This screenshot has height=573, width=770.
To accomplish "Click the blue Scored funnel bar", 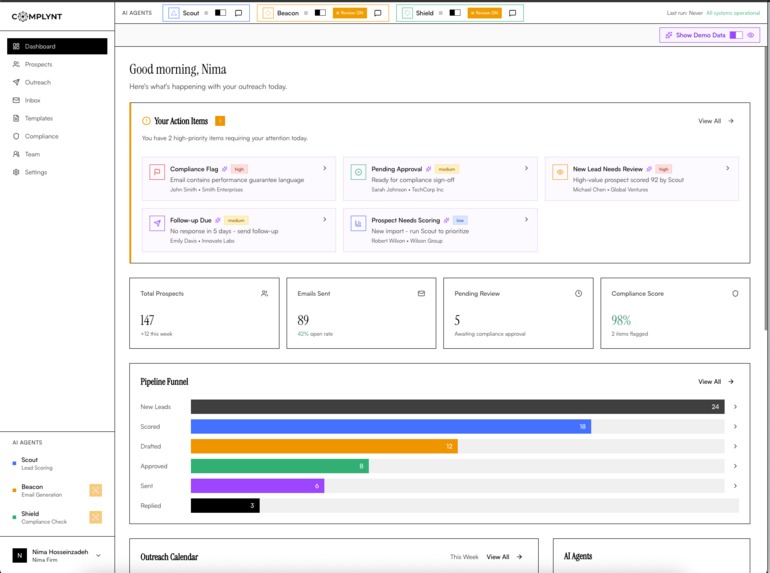I will 391,426.
